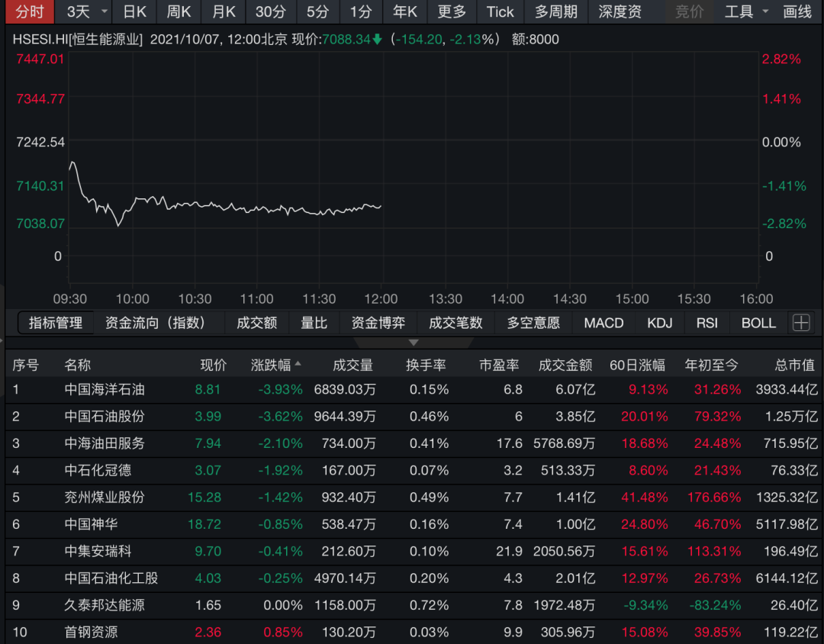Click the 1.25万亿 market cap cell
This screenshot has width=824, height=644.
791,417
